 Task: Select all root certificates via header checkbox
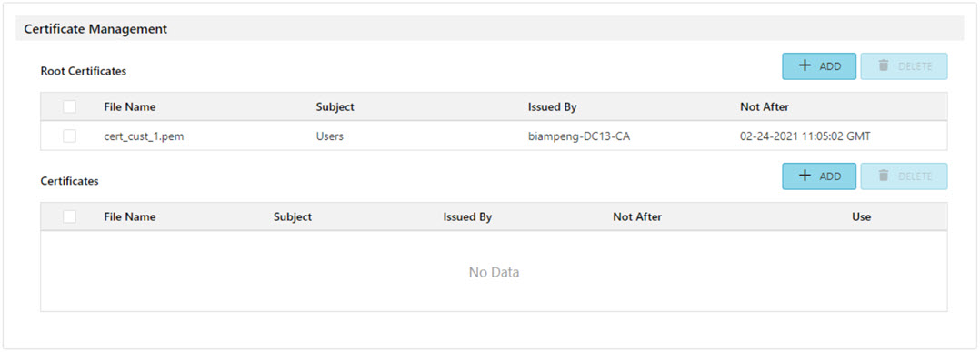pos(69,107)
